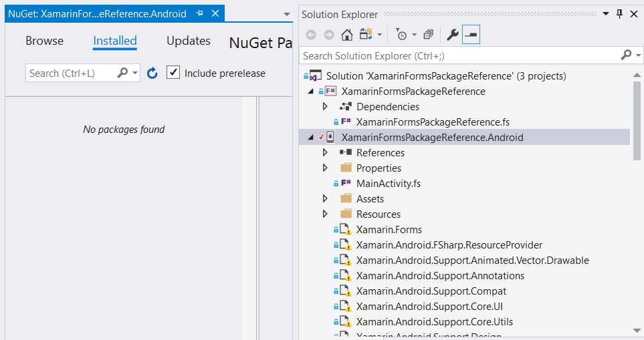Click the magnifier icon in Solution Explorer search
Image resolution: width=644 pixels, height=340 pixels.
[626, 55]
